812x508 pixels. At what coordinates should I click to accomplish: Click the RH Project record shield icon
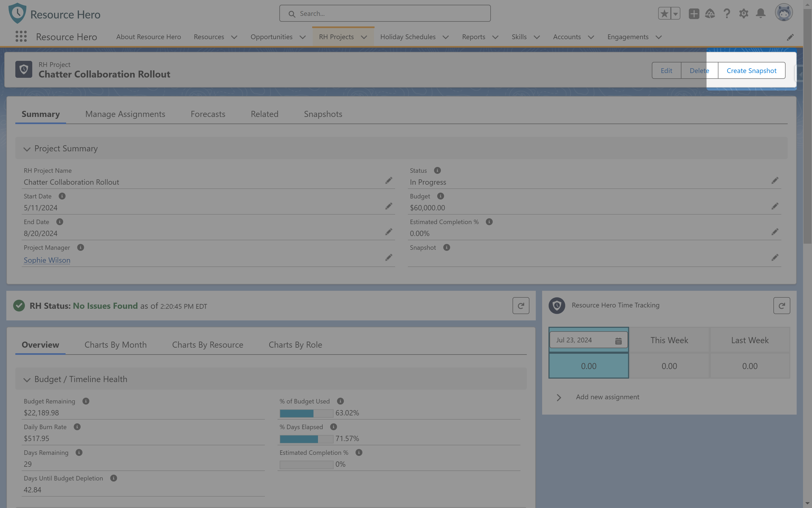coord(24,69)
